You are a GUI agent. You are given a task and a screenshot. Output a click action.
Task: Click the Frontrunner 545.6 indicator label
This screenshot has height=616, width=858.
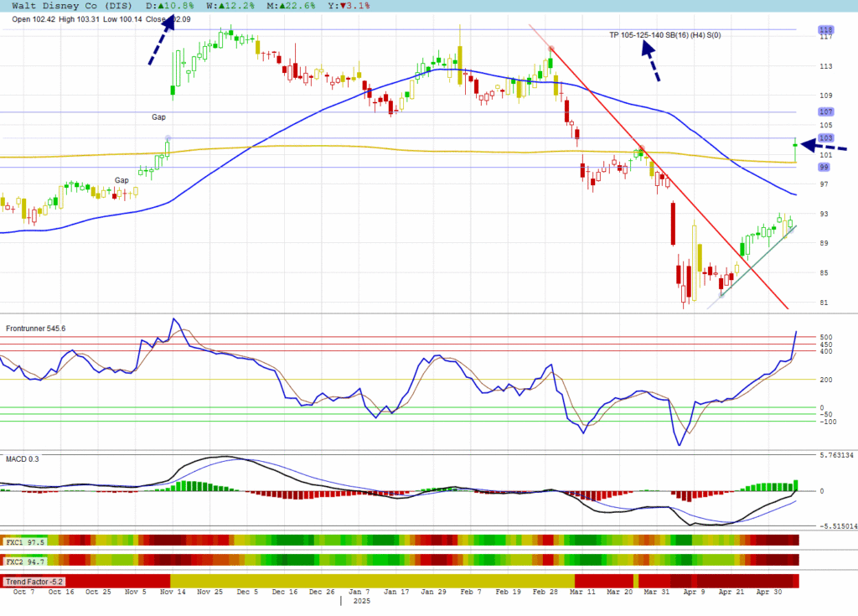coord(35,329)
